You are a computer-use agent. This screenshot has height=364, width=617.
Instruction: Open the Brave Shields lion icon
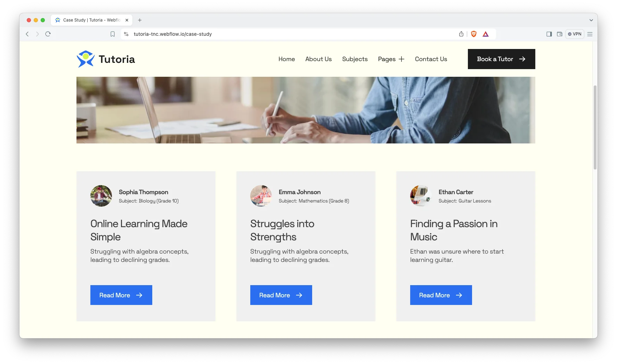click(x=473, y=34)
